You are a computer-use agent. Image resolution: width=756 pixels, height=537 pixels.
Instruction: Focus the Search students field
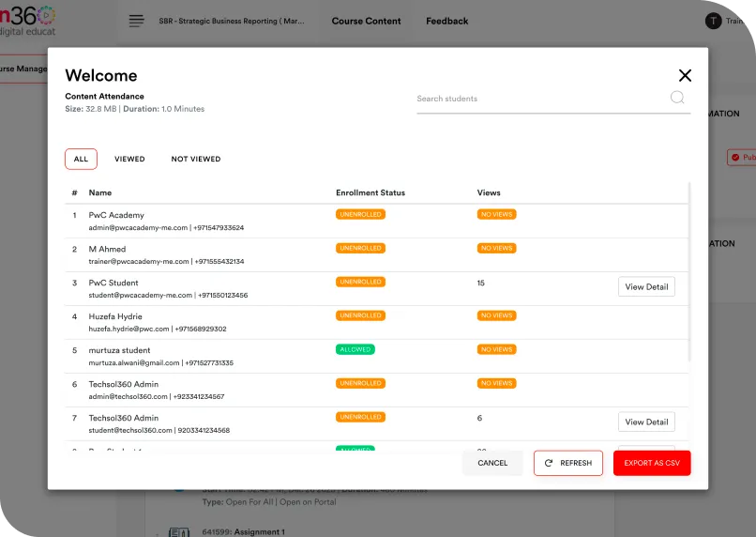(x=553, y=99)
